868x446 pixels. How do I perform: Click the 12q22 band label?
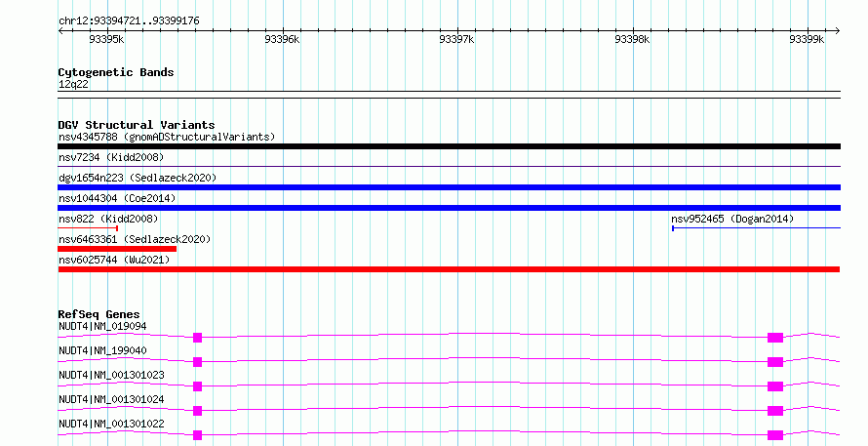pos(73,84)
